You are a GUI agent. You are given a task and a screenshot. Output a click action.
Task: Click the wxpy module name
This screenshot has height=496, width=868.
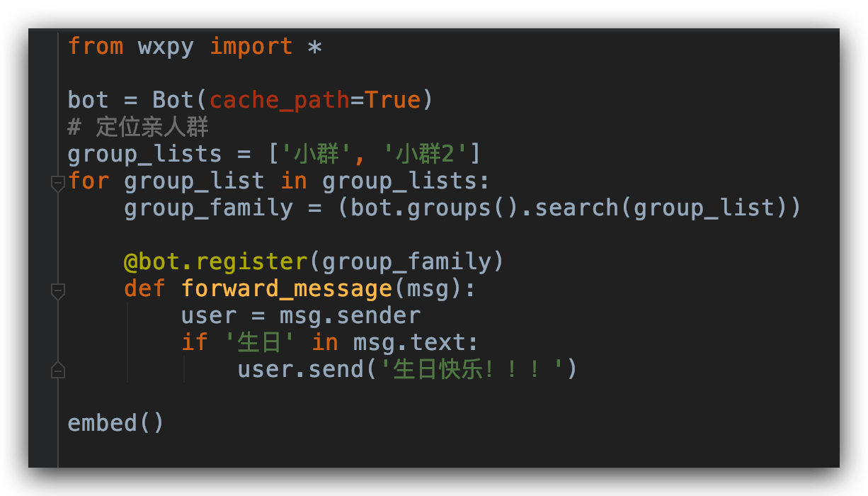pos(166,48)
